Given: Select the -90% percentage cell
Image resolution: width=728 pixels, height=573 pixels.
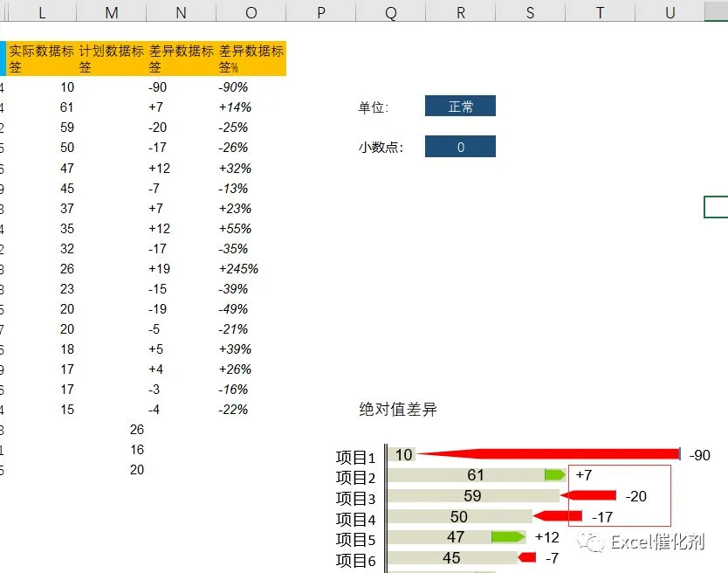Looking at the screenshot, I should [x=251, y=87].
